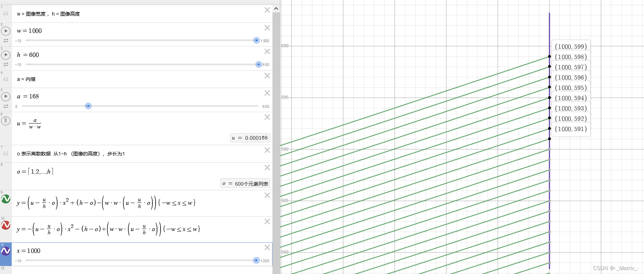Image resolution: width=644 pixels, height=274 pixels.
Task: Click the o = [1,2,...,h] expression field
Action: pos(35,171)
